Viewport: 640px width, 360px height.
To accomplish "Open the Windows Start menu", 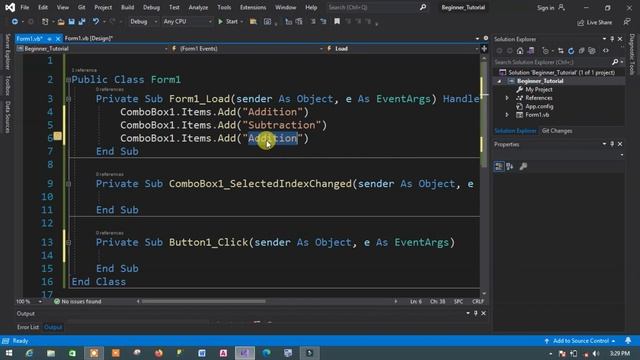I will click(9, 353).
